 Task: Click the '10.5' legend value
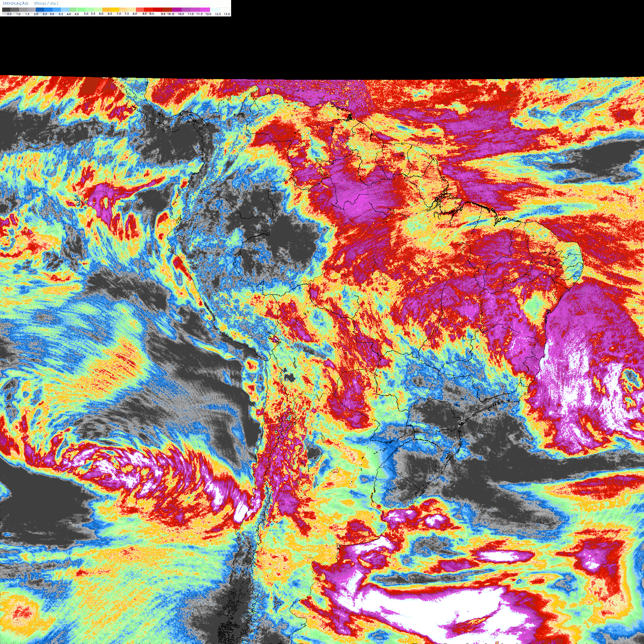coord(181,14)
